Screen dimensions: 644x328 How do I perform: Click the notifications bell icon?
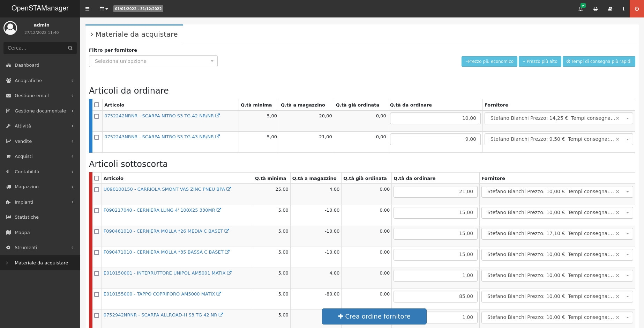pos(581,9)
